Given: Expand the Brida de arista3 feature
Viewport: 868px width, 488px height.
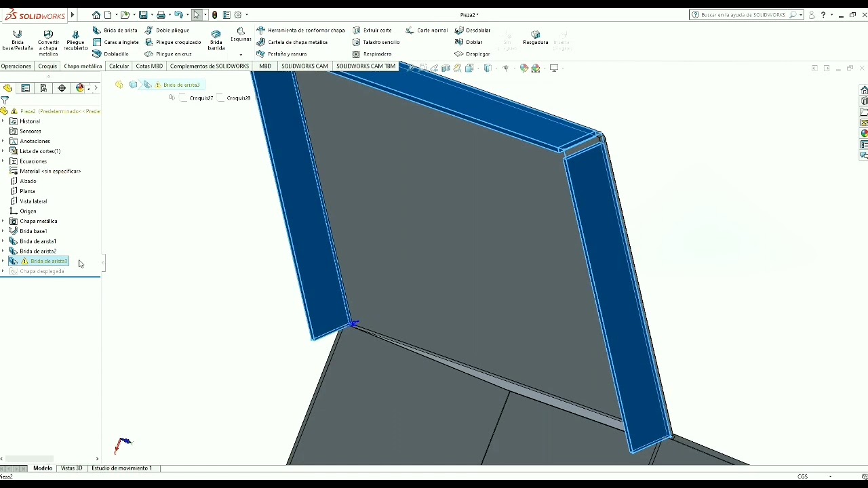Looking at the screenshot, I should coord(3,261).
